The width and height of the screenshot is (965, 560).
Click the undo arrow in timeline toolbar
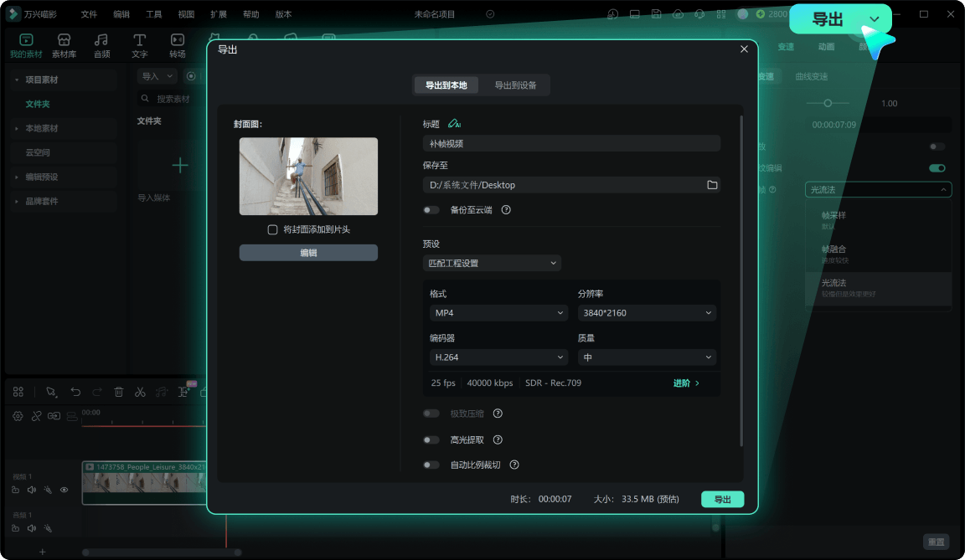click(75, 392)
